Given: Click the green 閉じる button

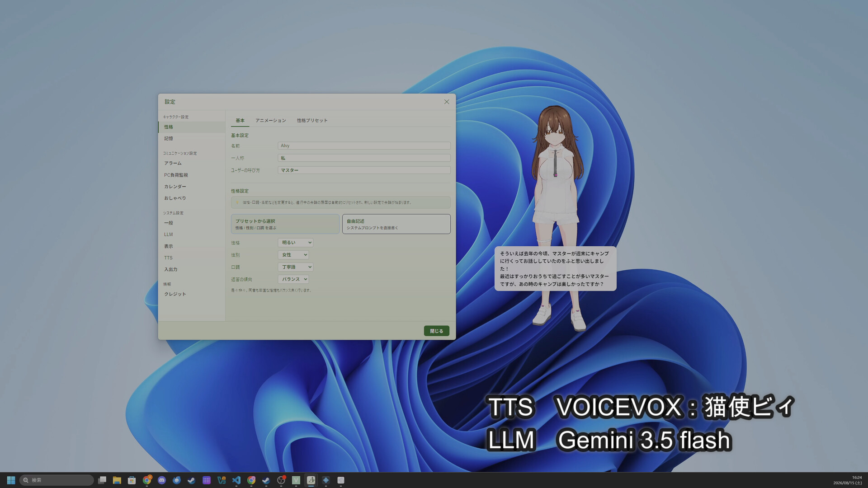Looking at the screenshot, I should tap(436, 331).
